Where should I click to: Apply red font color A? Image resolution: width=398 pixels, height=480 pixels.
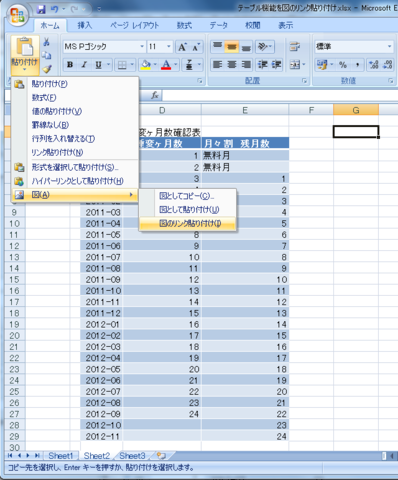[x=166, y=65]
